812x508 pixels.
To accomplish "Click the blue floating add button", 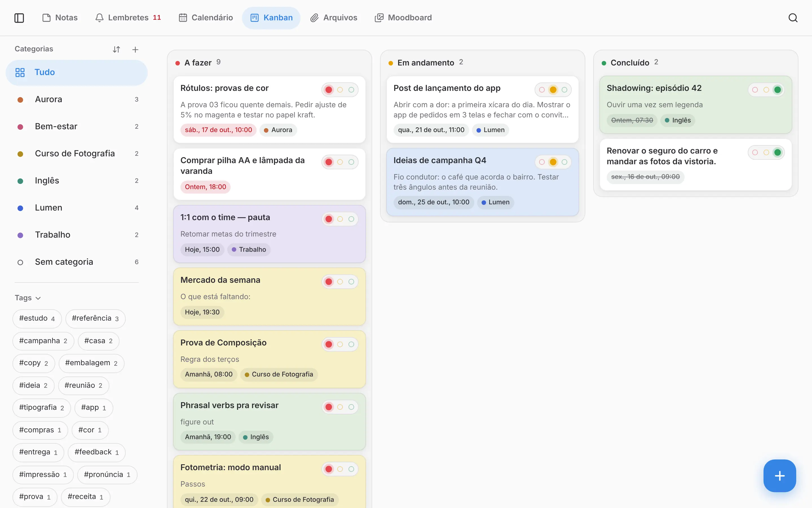I will point(780,476).
